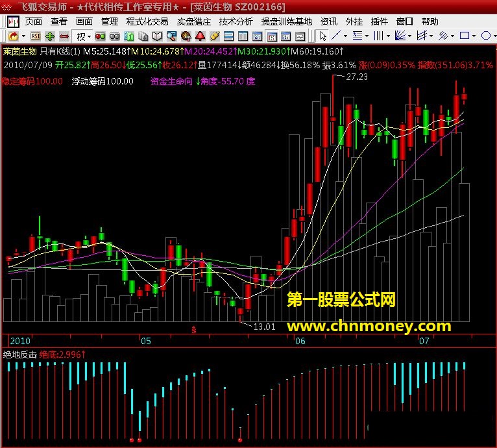Expand the open-folder icon dropdown arrow
Viewport: 497px width, 448px height.
[23, 36]
